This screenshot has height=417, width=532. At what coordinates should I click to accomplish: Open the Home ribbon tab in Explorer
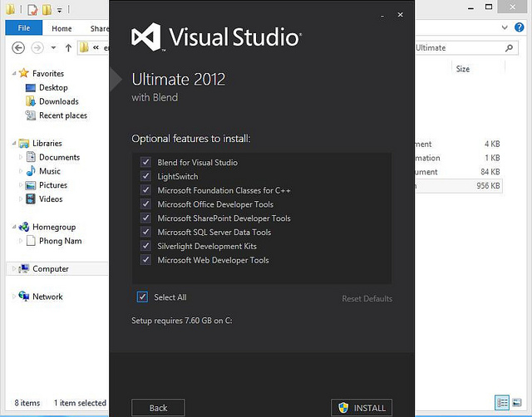click(62, 28)
